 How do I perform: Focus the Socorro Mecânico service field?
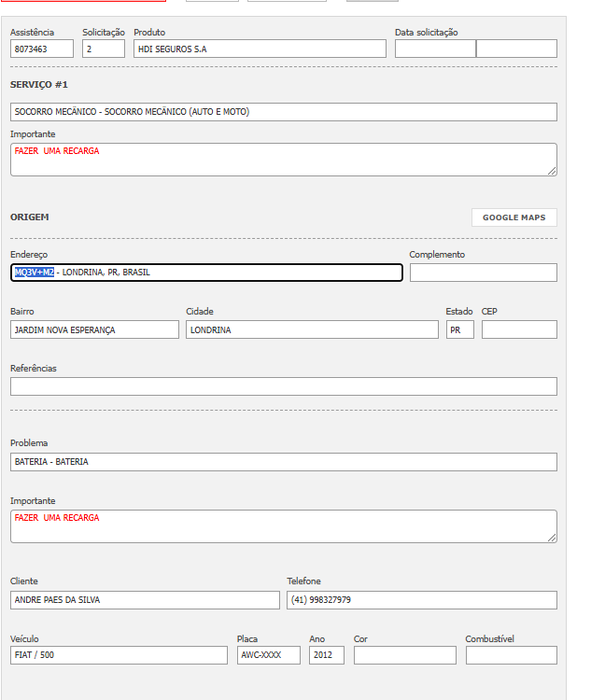(x=283, y=112)
